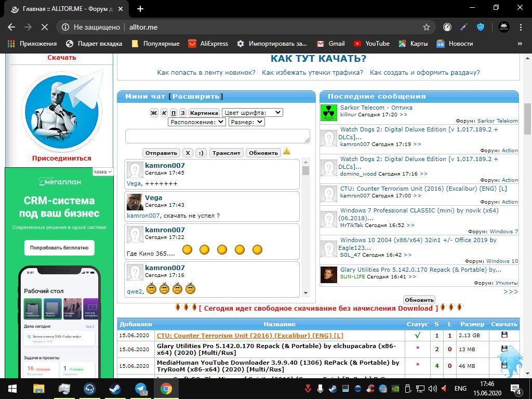This screenshot has width=532, height=399.
Task: Open Как создать и оформить раздачу?
Action: click(x=425, y=73)
